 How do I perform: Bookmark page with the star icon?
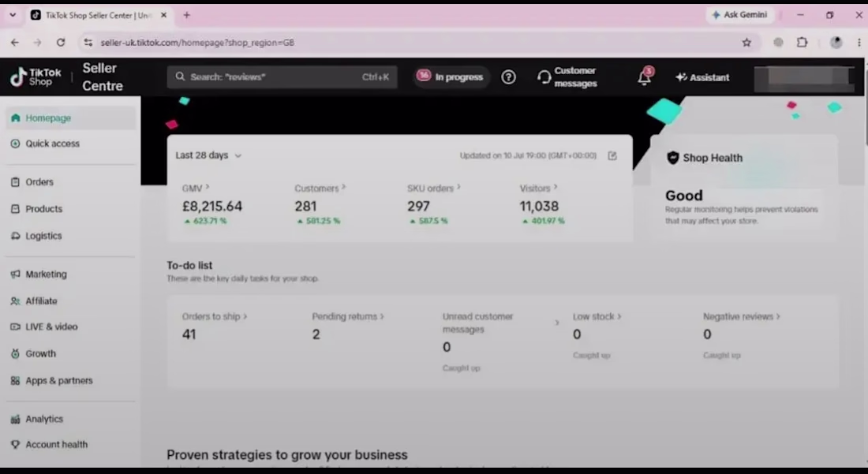[x=746, y=43]
